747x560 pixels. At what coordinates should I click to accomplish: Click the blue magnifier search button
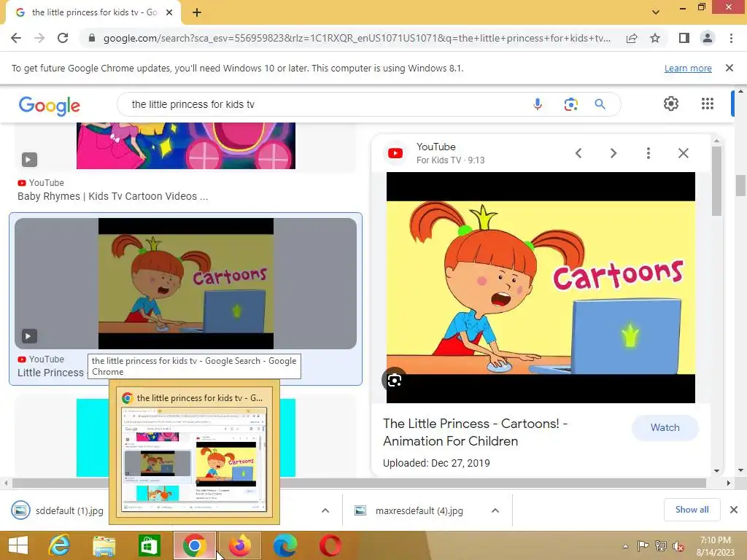coord(600,104)
